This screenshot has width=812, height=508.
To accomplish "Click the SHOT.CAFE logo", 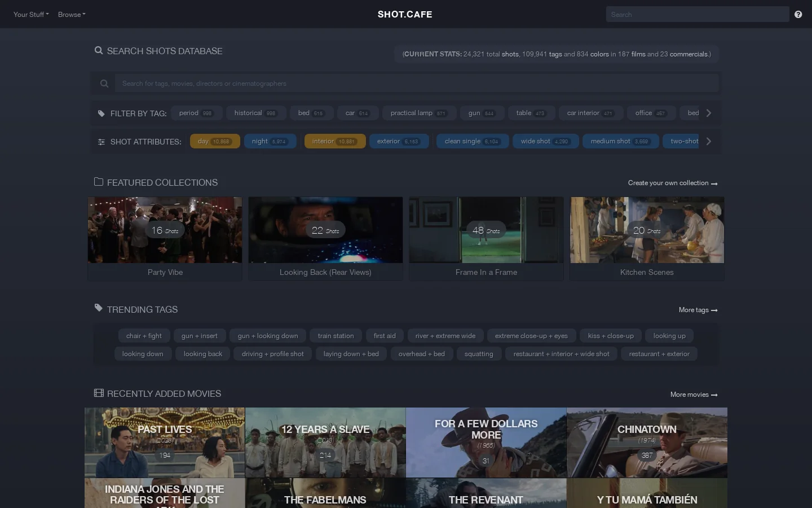I will point(405,15).
